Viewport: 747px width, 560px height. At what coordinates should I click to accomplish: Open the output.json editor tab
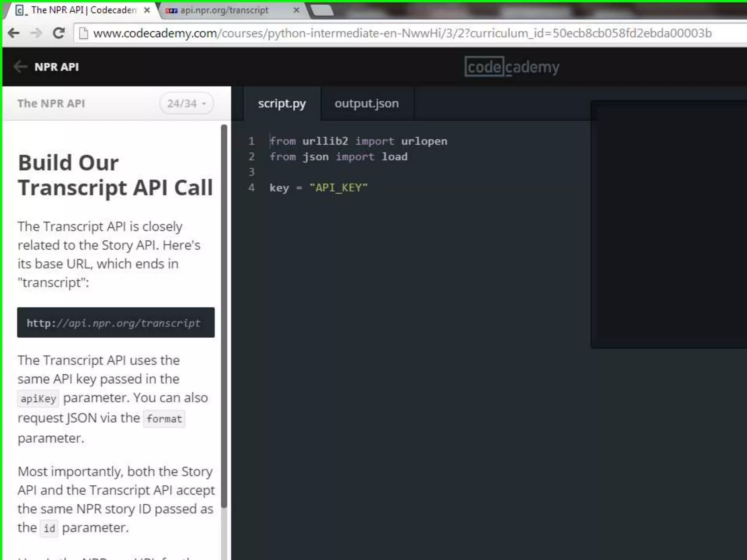[367, 104]
